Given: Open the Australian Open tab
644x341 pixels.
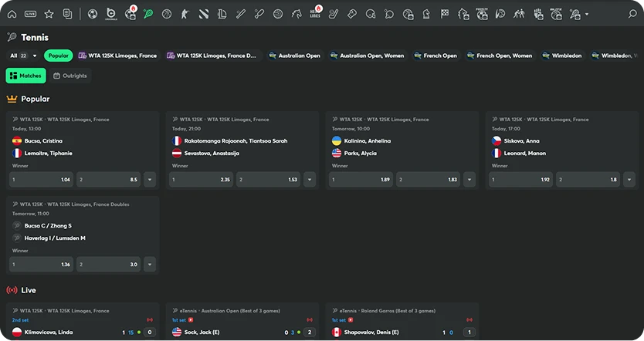Looking at the screenshot, I should tap(294, 56).
